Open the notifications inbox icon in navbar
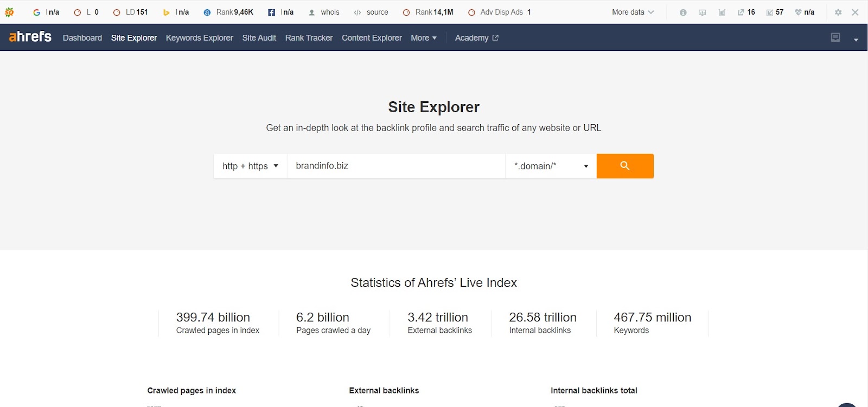Viewport: 868px width, 407px height. pyautogui.click(x=835, y=37)
